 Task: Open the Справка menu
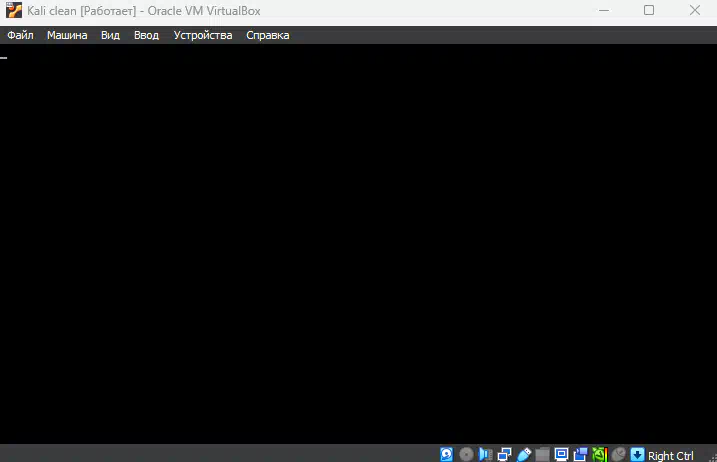point(268,35)
